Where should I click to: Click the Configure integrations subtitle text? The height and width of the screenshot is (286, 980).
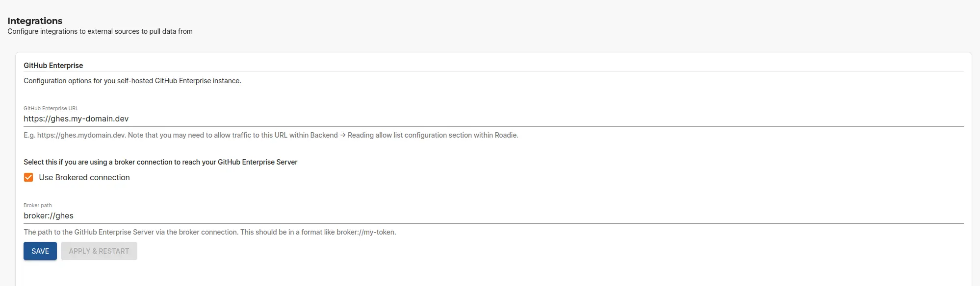(100, 31)
